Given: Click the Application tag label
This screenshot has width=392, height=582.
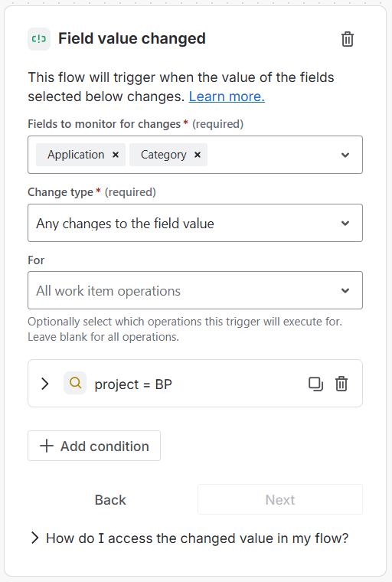Looking at the screenshot, I should coord(76,155).
